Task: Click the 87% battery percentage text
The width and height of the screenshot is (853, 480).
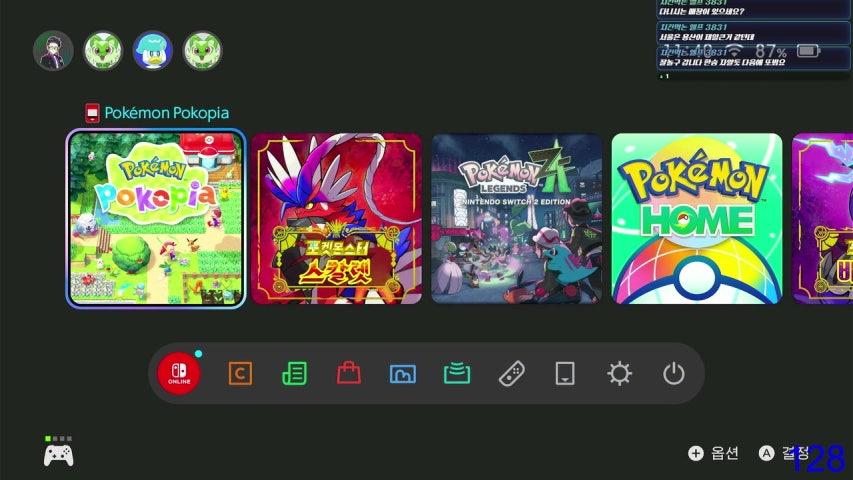Action: pos(771,52)
